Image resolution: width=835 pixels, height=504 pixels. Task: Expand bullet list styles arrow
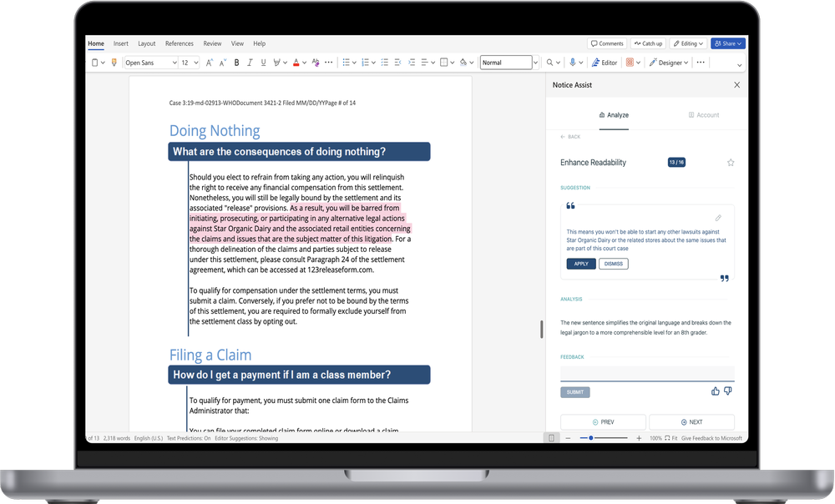pyautogui.click(x=354, y=63)
